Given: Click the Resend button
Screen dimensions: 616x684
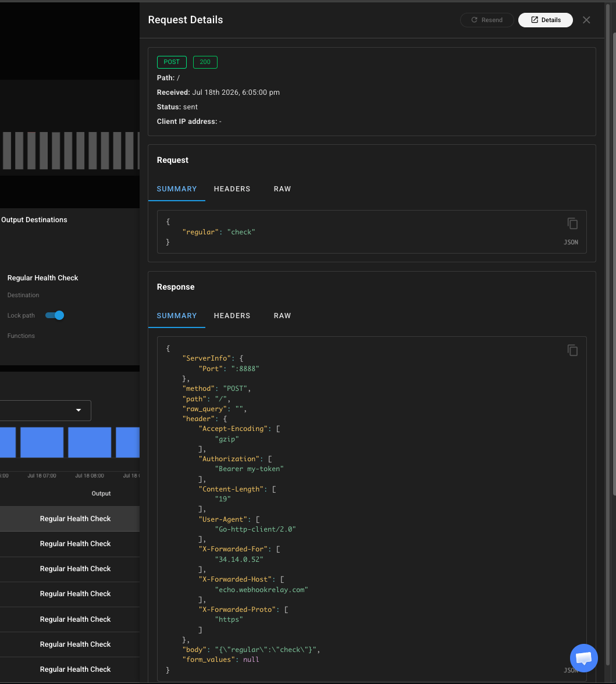Looking at the screenshot, I should click(x=487, y=20).
